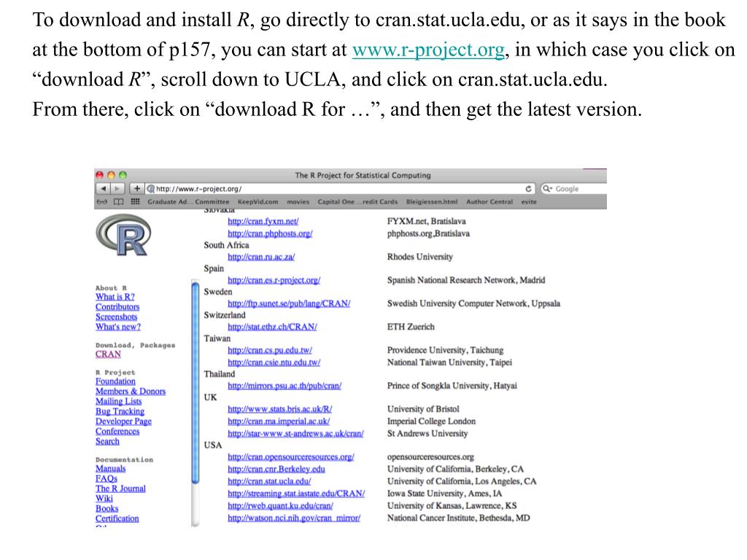Screen dimensions: 747x560
Task: Click the streaming.stat.iastate.edu/CRAN mirror link
Action: click(x=296, y=494)
